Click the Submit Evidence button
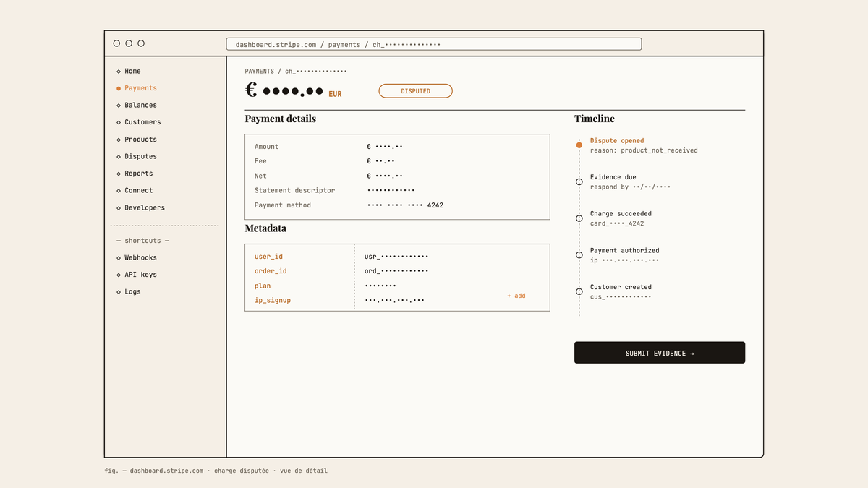Screen dimensions: 868x488 coord(660,353)
